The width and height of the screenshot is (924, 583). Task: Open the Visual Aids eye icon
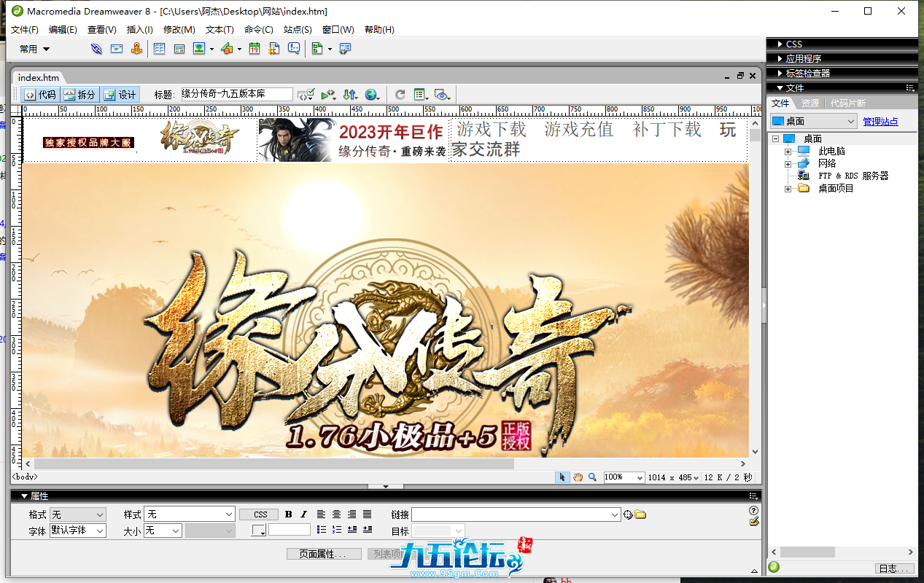click(x=443, y=95)
